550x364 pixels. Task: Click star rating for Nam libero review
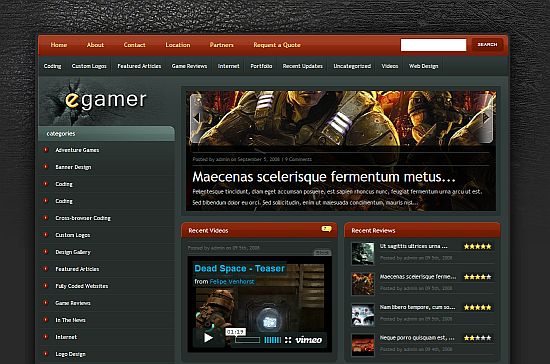pos(477,308)
